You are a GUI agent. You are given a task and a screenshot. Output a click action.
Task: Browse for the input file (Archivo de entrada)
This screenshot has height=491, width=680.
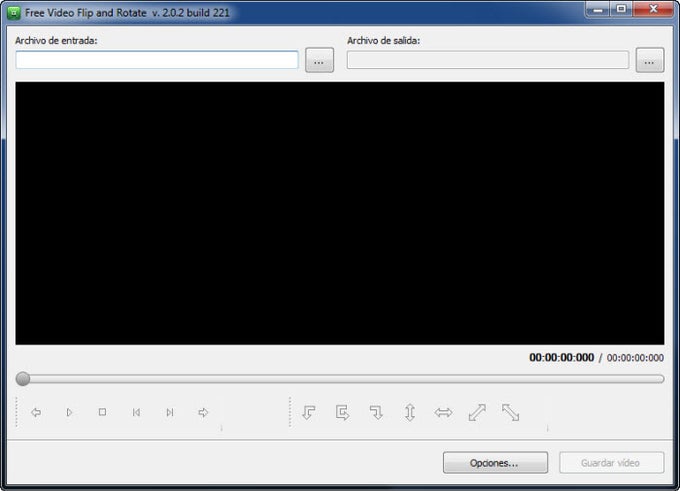click(x=320, y=60)
